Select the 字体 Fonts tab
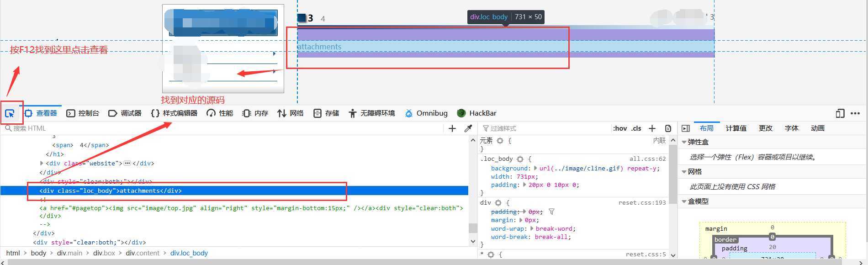This screenshot has width=868, height=265. click(792, 128)
